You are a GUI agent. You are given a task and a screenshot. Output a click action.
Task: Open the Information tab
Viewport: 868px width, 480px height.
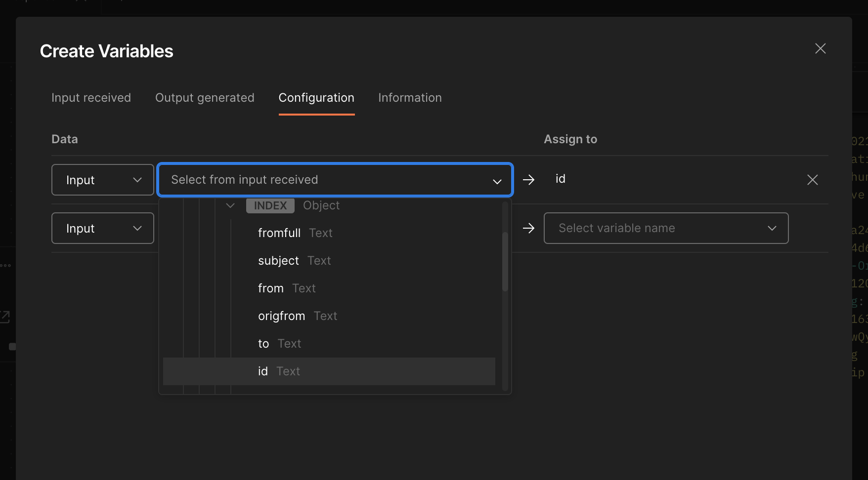[x=410, y=98]
